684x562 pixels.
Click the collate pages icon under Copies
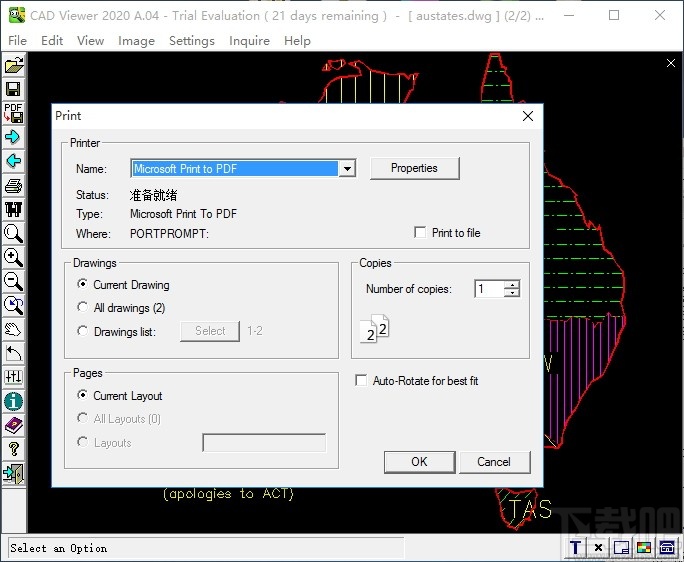point(375,329)
